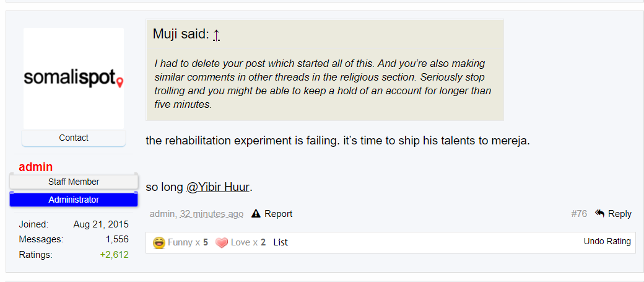Click the Staff Member badge
The image size is (644, 282).
tap(74, 182)
